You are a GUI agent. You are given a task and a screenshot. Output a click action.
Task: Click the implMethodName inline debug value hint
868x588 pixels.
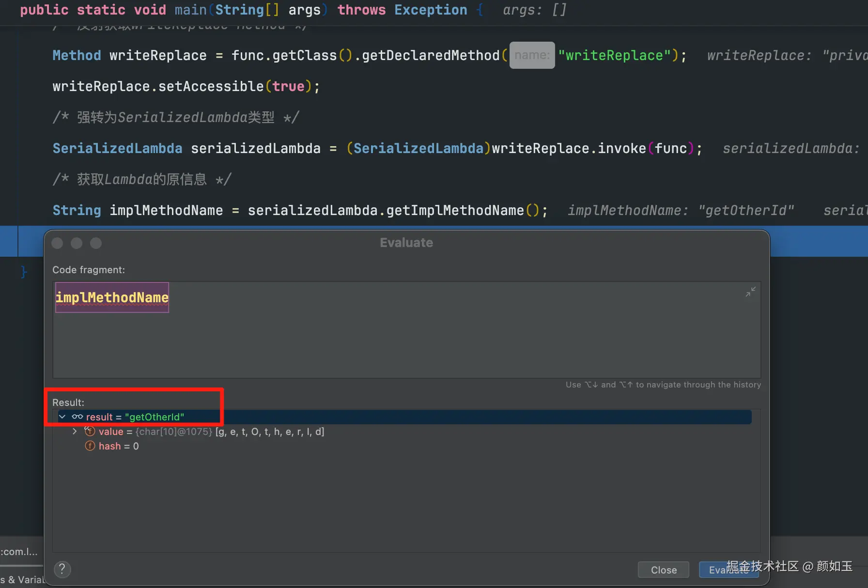pyautogui.click(x=680, y=210)
